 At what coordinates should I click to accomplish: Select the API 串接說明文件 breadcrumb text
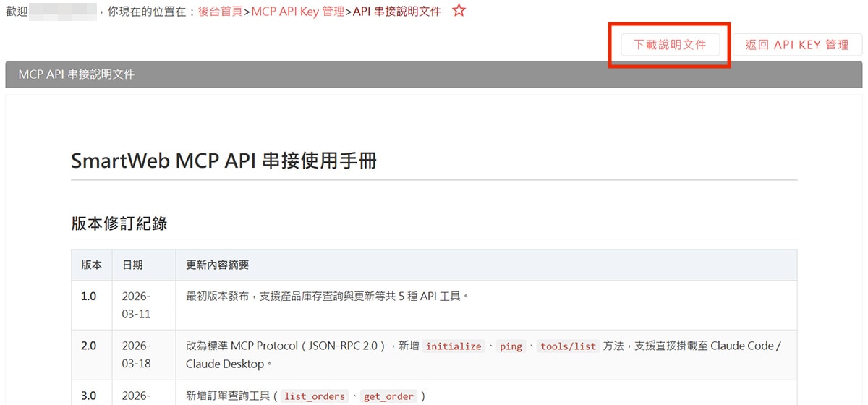[396, 12]
